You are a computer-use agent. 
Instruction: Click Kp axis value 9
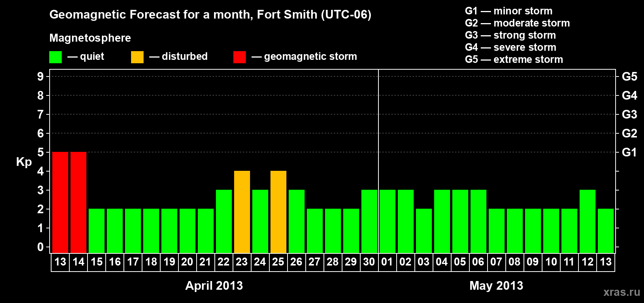(x=41, y=77)
